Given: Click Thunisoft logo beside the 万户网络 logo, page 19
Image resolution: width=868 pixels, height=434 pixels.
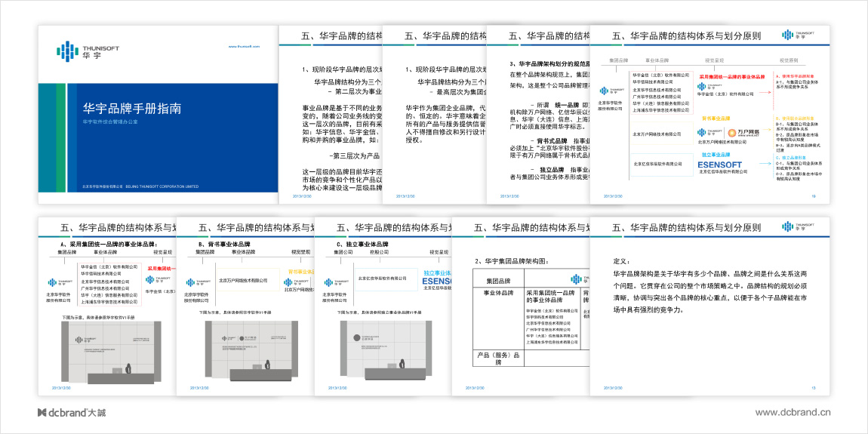Looking at the screenshot, I should point(710,132).
